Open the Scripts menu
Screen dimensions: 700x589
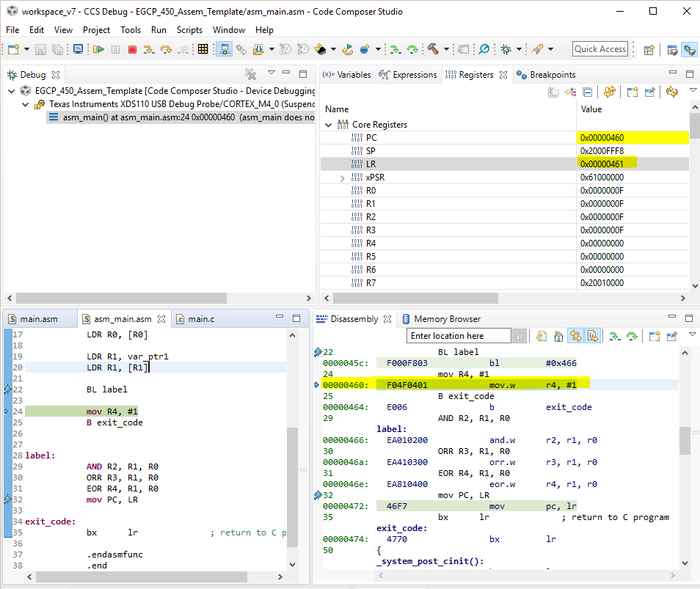click(189, 30)
